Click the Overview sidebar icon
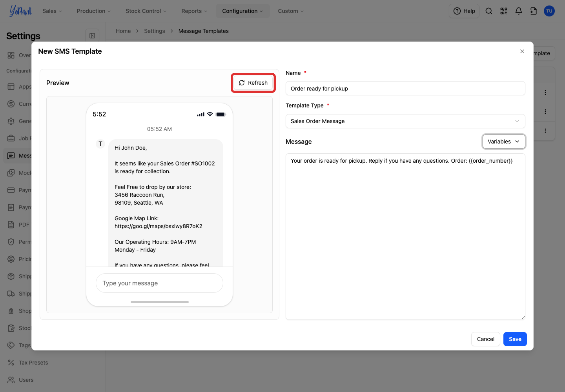Viewport: 565px width, 392px height. pyautogui.click(x=11, y=55)
